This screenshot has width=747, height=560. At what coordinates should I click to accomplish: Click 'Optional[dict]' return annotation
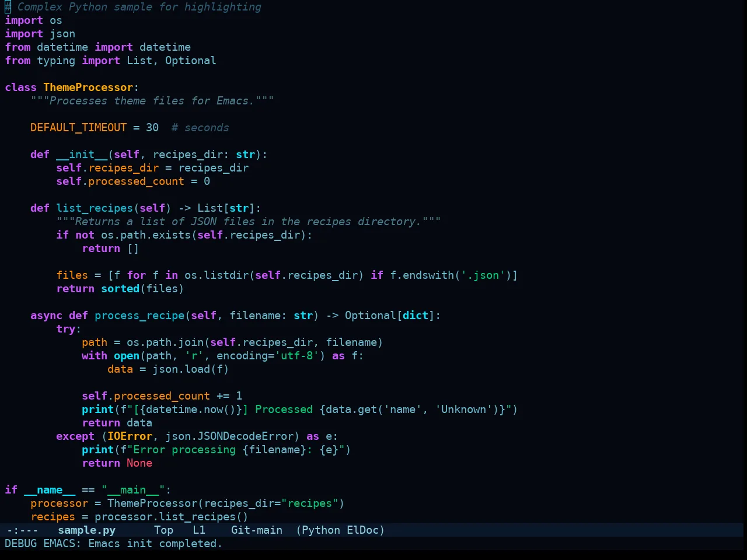(x=390, y=316)
